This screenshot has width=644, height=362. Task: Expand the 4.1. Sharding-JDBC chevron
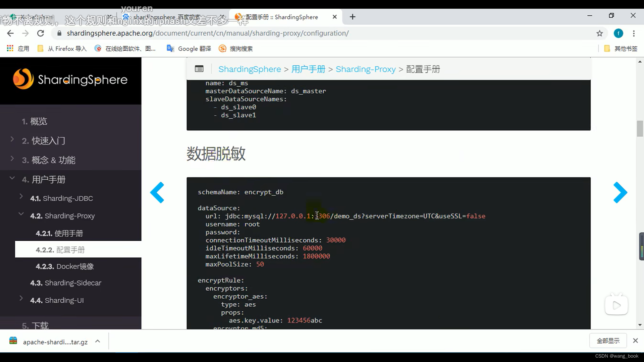click(x=21, y=196)
